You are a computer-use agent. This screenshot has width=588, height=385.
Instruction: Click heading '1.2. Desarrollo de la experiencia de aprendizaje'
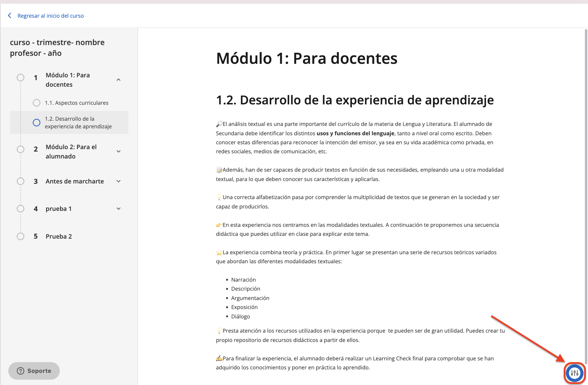355,100
